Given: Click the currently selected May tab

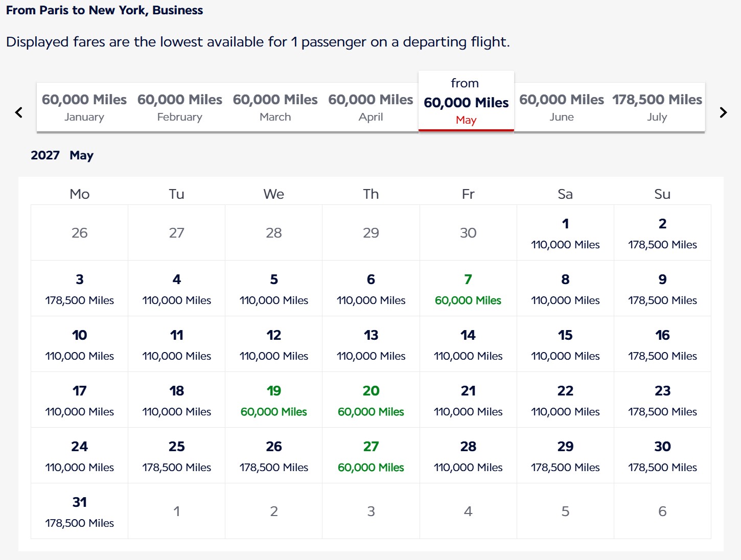Looking at the screenshot, I should pyautogui.click(x=466, y=101).
